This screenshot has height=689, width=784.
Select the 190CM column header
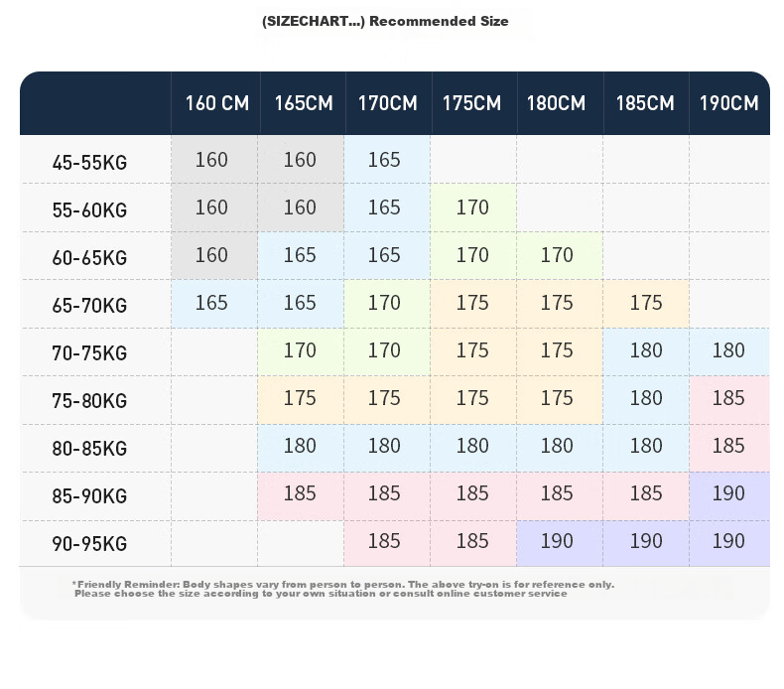click(728, 103)
